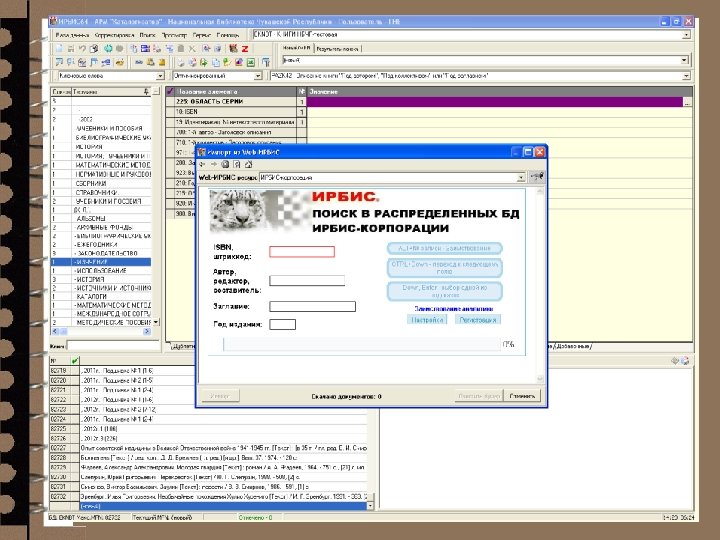Click the Ключ input field under terms list
This screenshot has height=540, width=720.
pyautogui.click(x=112, y=346)
